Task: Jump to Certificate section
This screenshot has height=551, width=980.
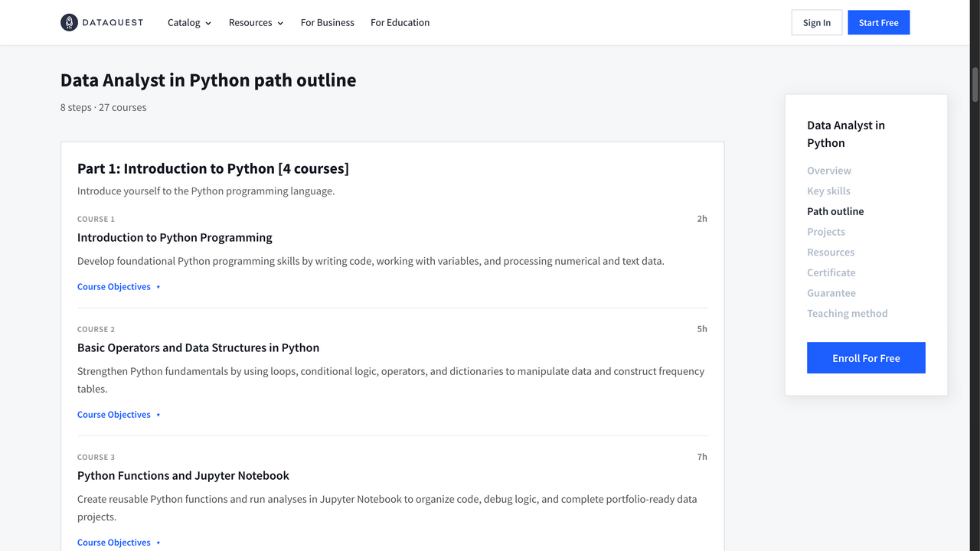Action: click(831, 272)
